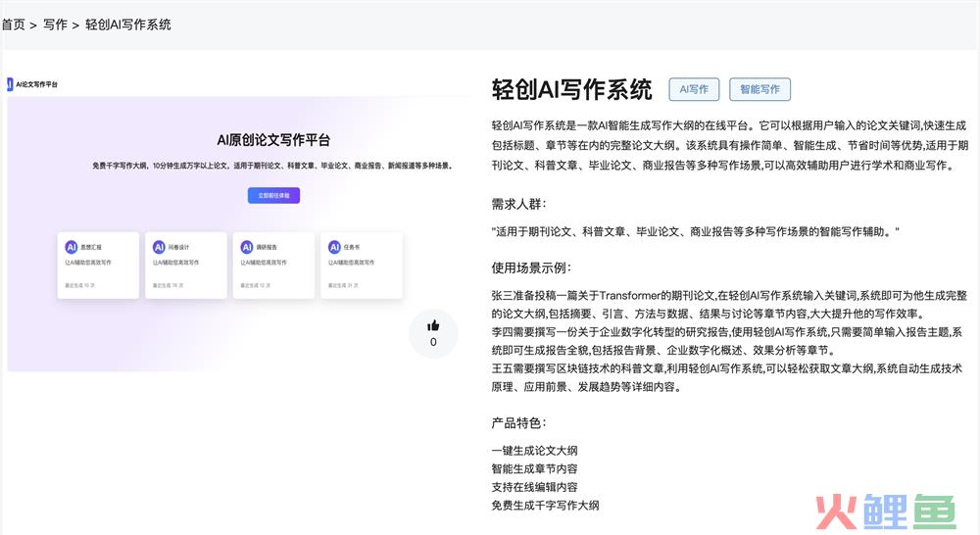Image resolution: width=980 pixels, height=535 pixels.
Task: Click the 智能写作 tag button
Action: coord(759,89)
